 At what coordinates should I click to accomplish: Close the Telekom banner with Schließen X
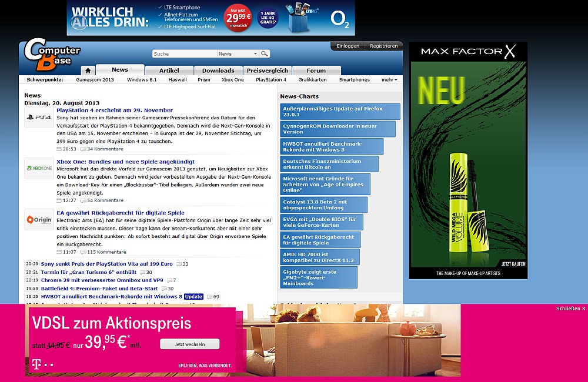pyautogui.click(x=570, y=309)
